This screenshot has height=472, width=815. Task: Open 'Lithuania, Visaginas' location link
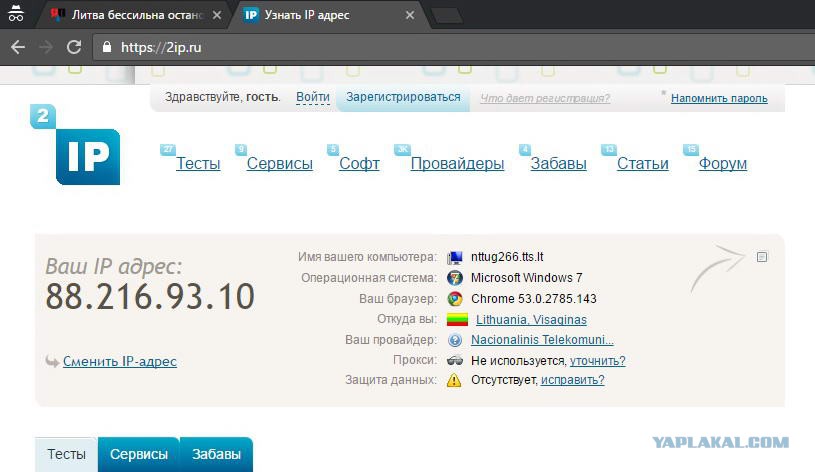tap(531, 320)
